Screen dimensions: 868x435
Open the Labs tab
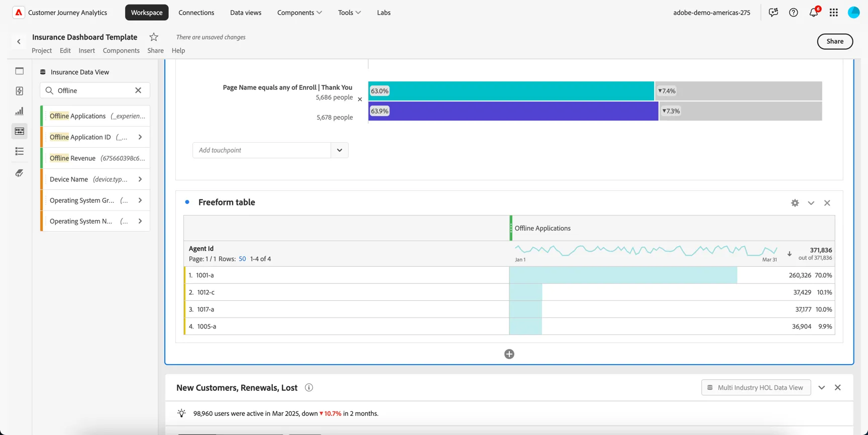coord(384,13)
